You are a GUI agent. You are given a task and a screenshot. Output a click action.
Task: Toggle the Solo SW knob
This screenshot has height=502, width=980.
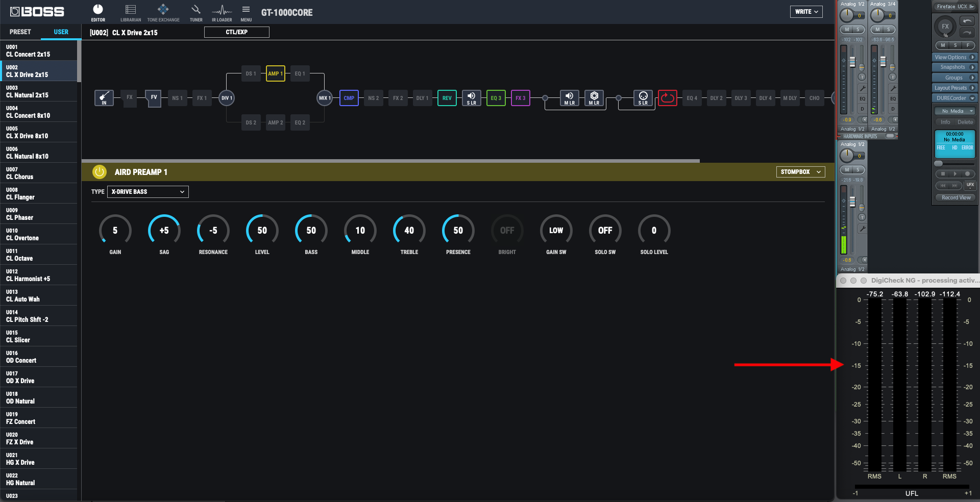605,231
